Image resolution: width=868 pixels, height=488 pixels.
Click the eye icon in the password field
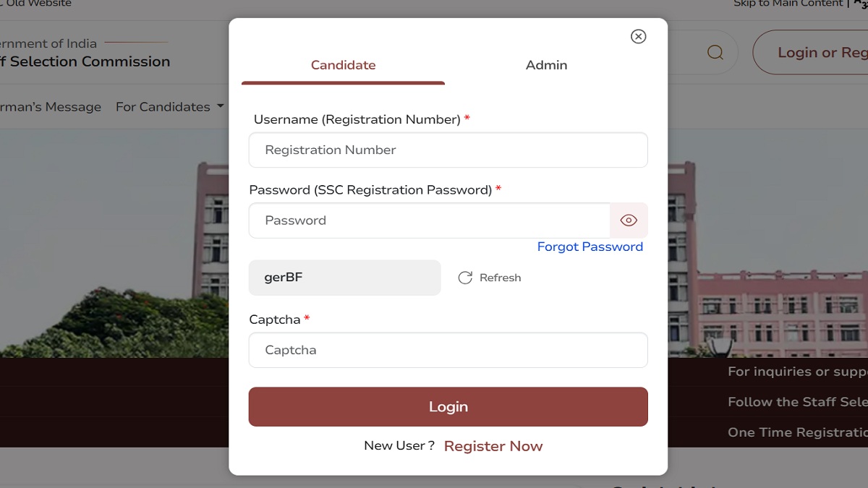tap(629, 220)
